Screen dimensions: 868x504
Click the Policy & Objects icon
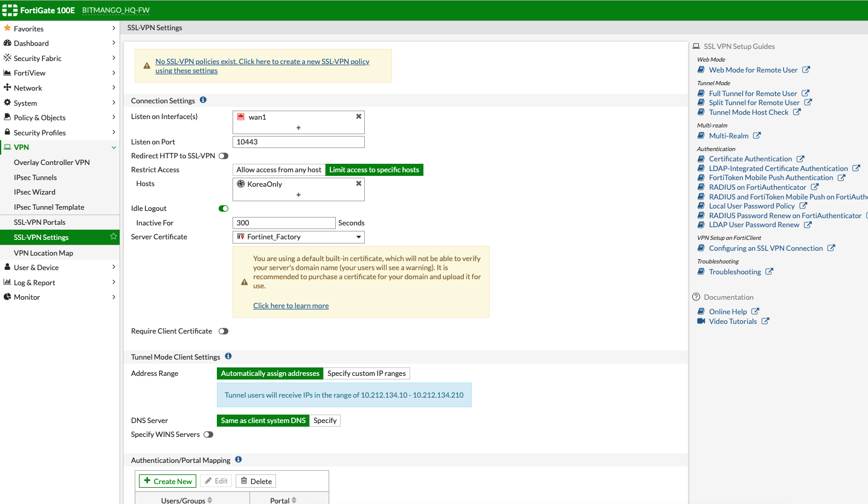tap(7, 117)
